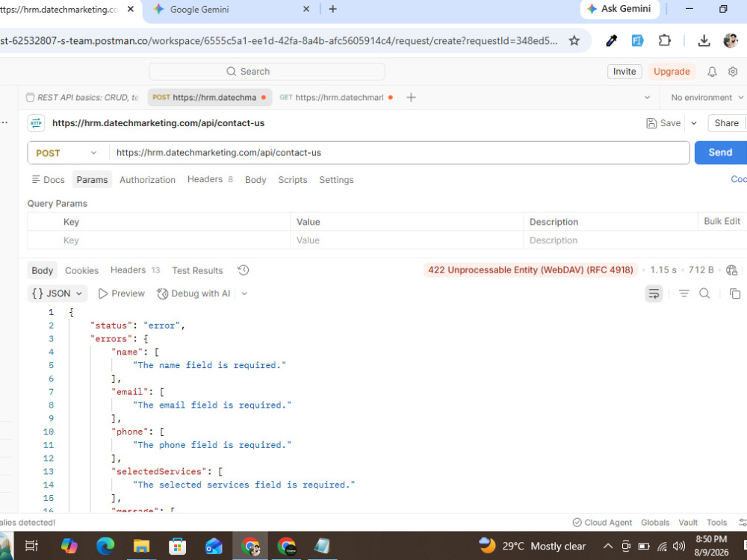Show hidden system tray icons
The image size is (747, 560).
coord(607,547)
